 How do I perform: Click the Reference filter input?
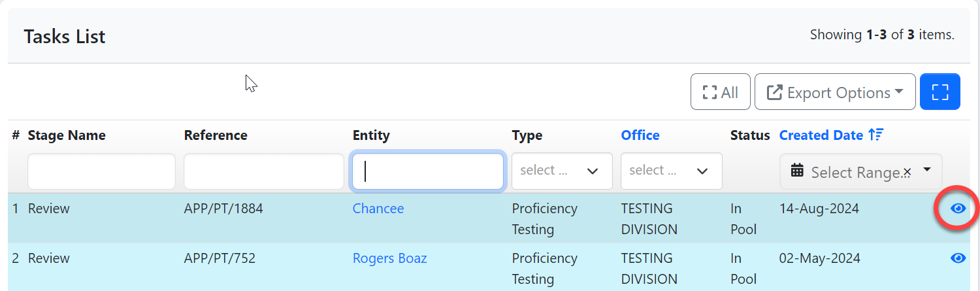(x=263, y=171)
